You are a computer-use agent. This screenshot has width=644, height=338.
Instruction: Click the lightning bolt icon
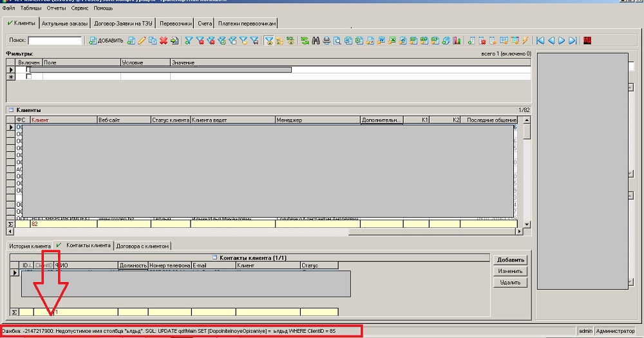click(x=526, y=41)
